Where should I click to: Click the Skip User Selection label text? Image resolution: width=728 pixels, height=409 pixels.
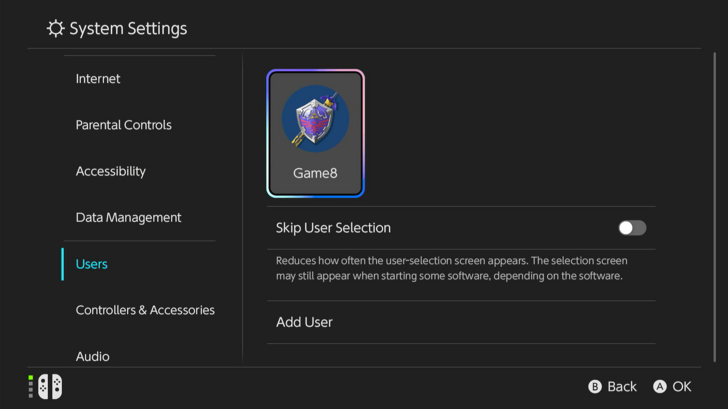tap(333, 228)
